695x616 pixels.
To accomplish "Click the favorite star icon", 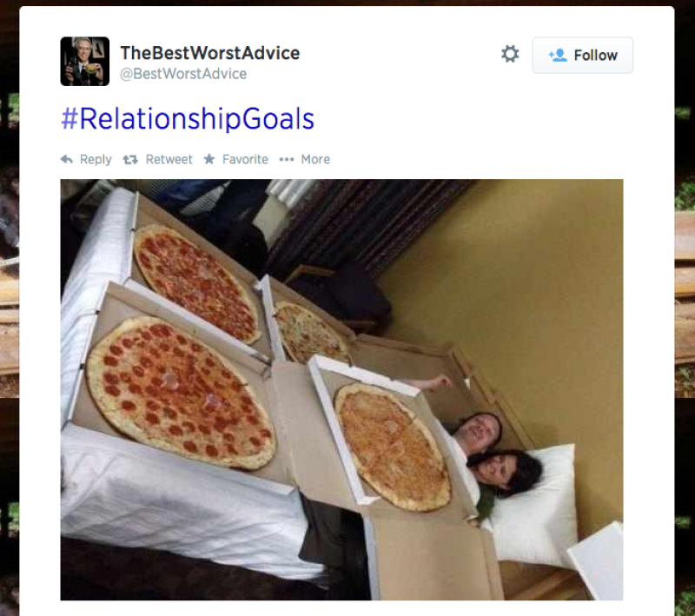I will coord(209,159).
